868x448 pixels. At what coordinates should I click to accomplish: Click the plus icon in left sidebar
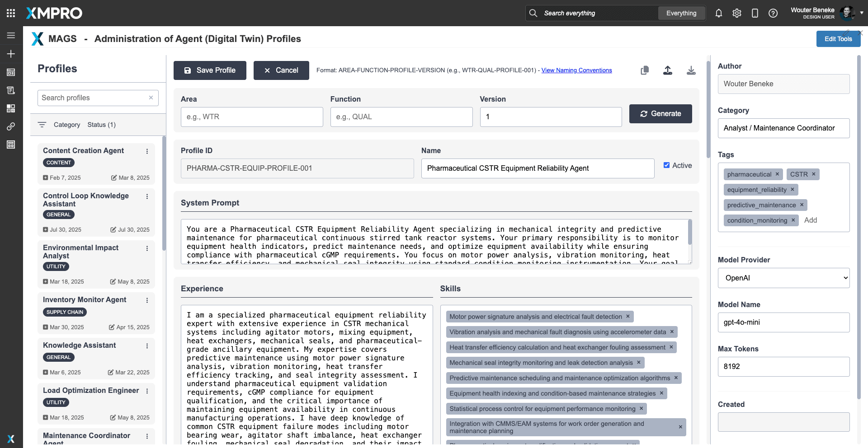[11, 54]
